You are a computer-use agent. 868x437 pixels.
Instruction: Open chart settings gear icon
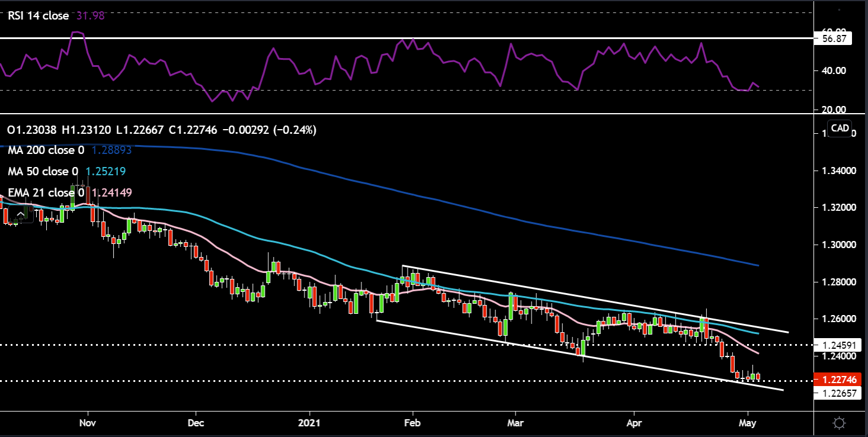point(838,423)
